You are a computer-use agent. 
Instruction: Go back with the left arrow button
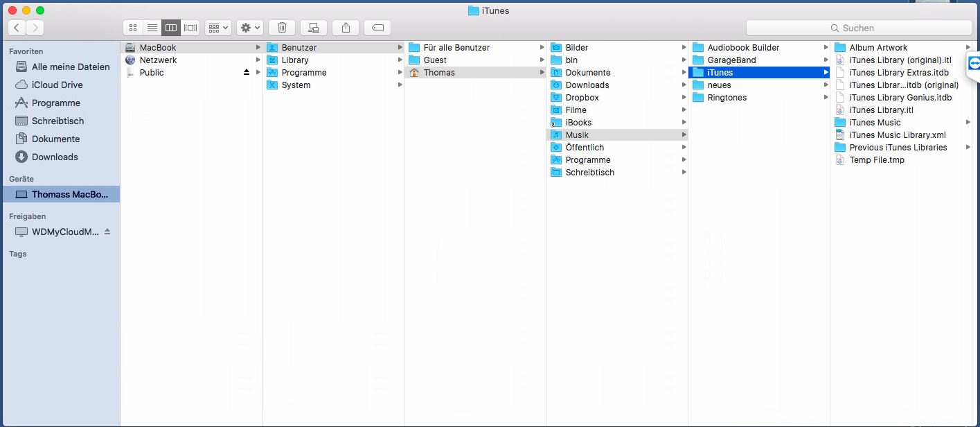(17, 28)
